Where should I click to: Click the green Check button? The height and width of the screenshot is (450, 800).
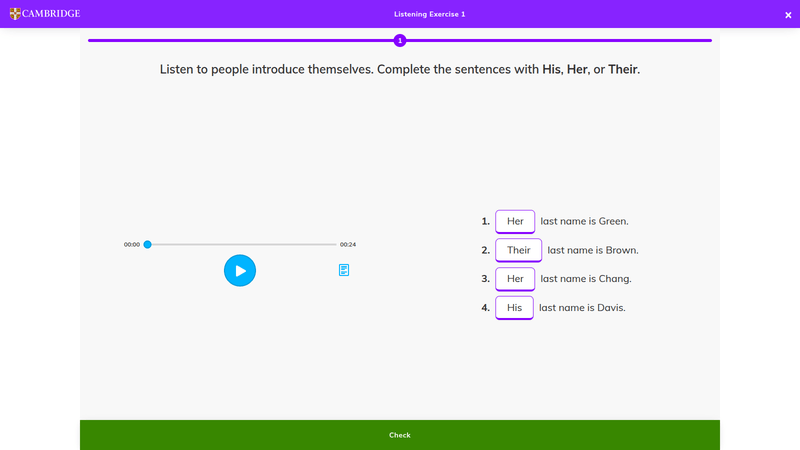pos(400,435)
